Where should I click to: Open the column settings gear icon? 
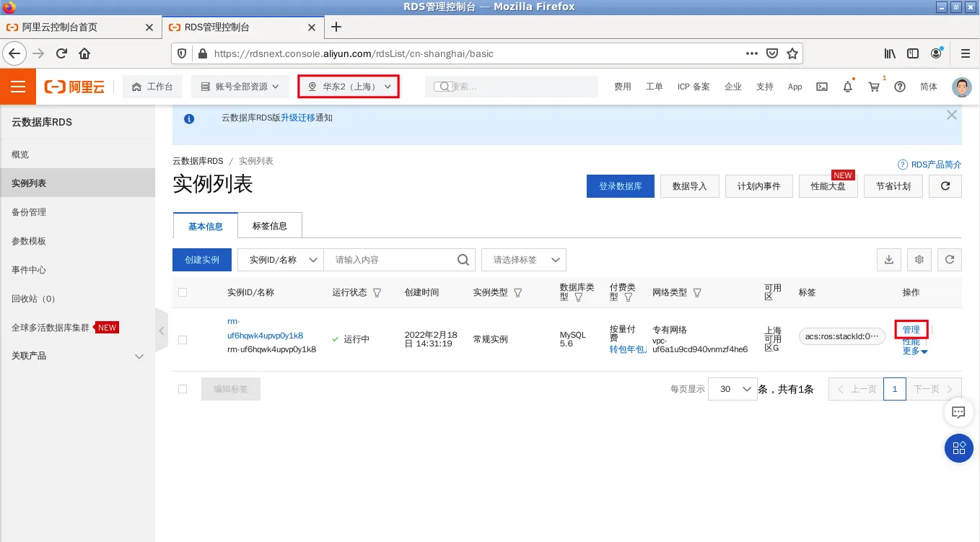click(919, 260)
